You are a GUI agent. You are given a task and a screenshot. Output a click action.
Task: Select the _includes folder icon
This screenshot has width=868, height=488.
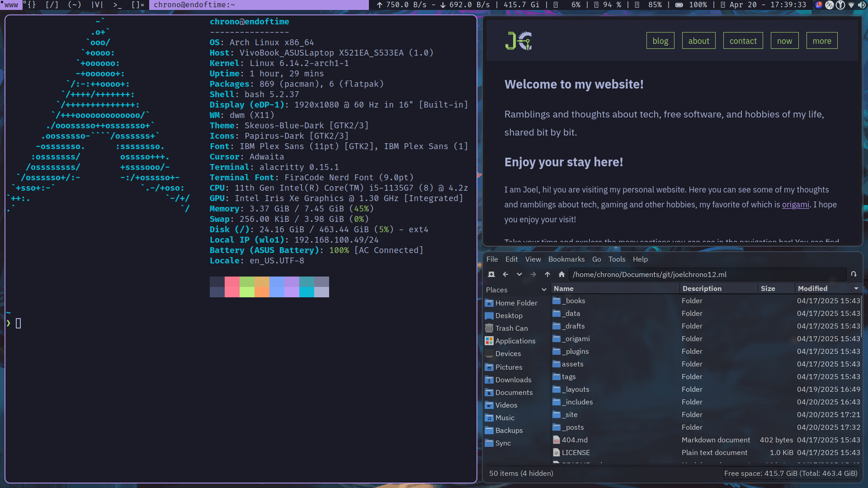557,402
